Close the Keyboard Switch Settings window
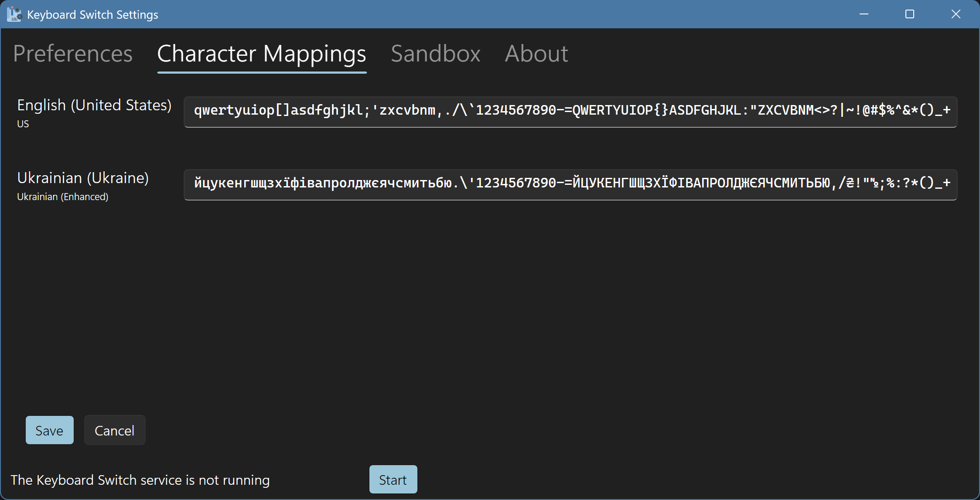The height and width of the screenshot is (500, 980). click(x=956, y=14)
